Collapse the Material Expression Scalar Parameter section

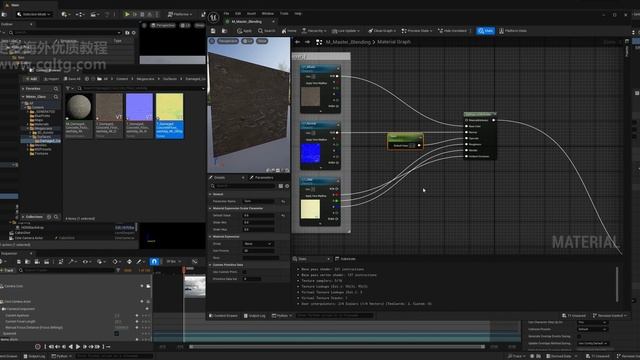coord(211,208)
